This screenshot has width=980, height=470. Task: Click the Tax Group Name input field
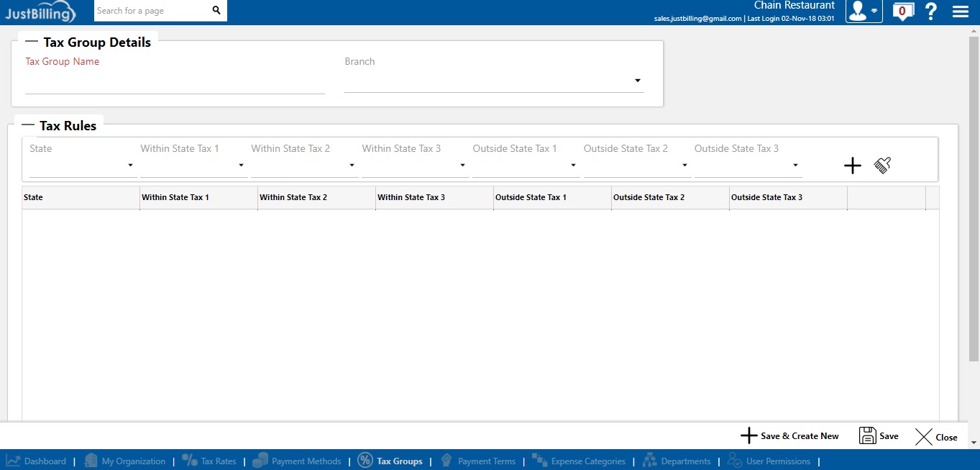pos(175,83)
